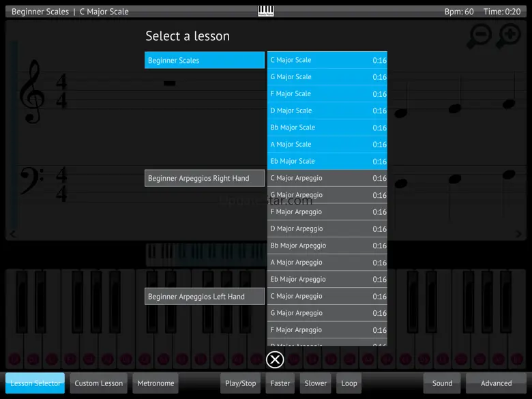Close the lesson selector with the X icon

coord(275,359)
